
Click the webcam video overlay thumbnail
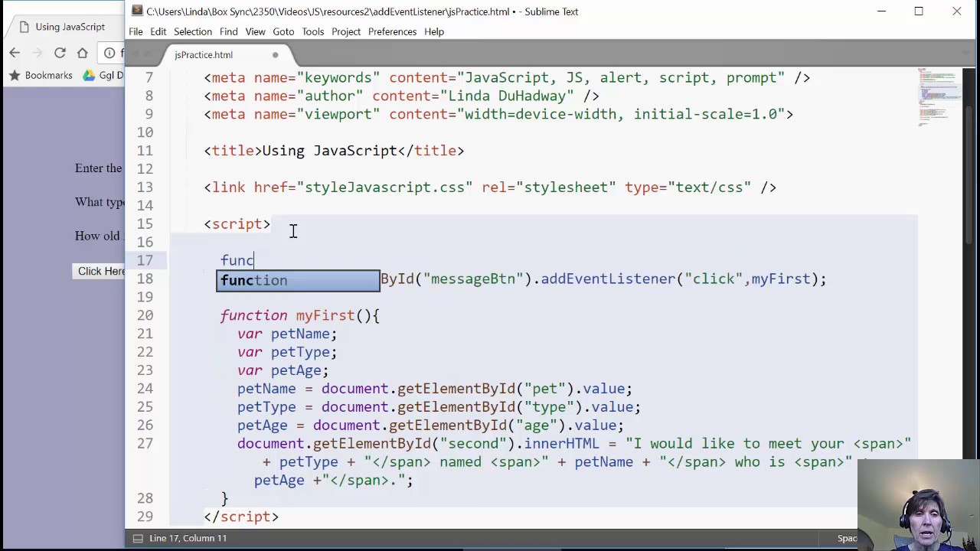pos(919,505)
